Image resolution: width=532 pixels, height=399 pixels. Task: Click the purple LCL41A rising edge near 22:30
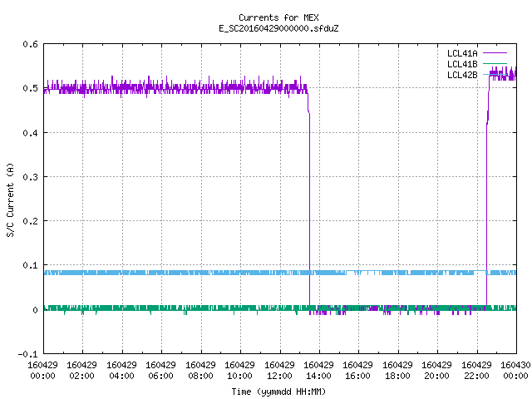487,204
